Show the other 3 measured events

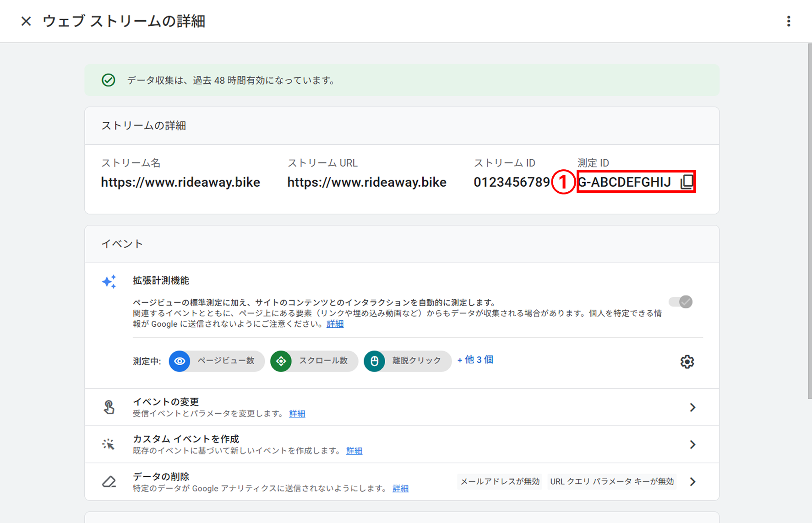475,360
